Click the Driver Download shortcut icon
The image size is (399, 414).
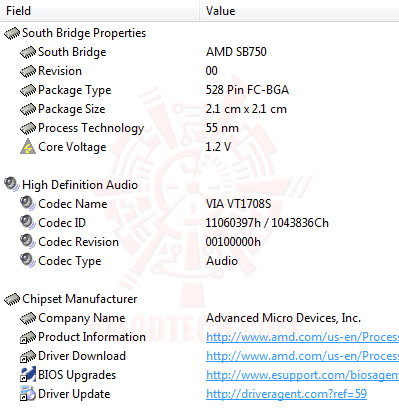[28, 356]
